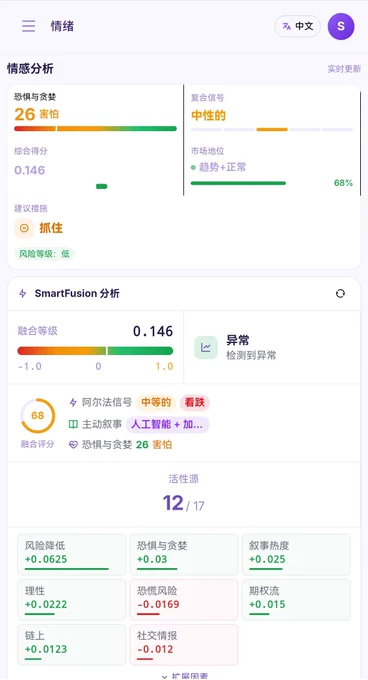Click the 0.146 composite score value

[29, 170]
